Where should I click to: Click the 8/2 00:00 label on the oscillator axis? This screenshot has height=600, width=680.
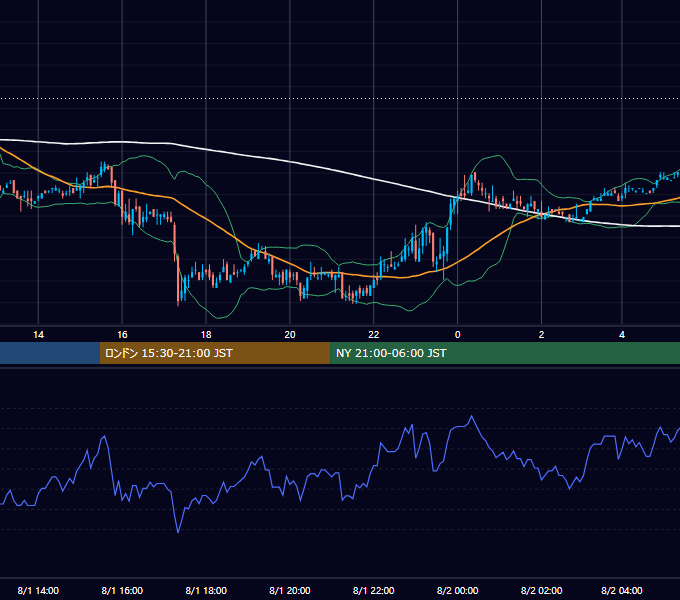click(x=457, y=590)
